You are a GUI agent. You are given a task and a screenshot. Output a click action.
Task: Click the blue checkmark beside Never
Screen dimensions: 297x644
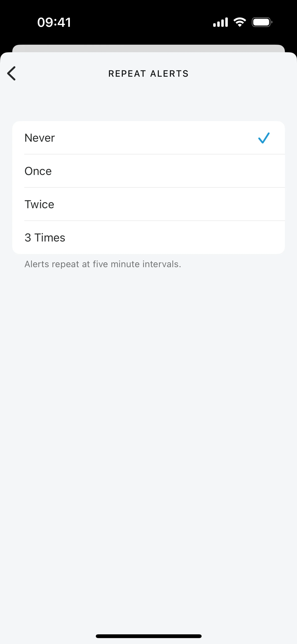[264, 138]
